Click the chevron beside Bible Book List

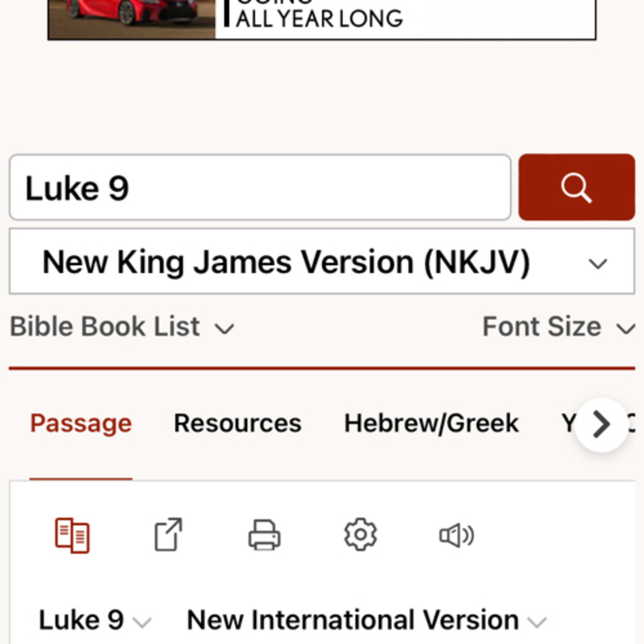click(x=224, y=329)
